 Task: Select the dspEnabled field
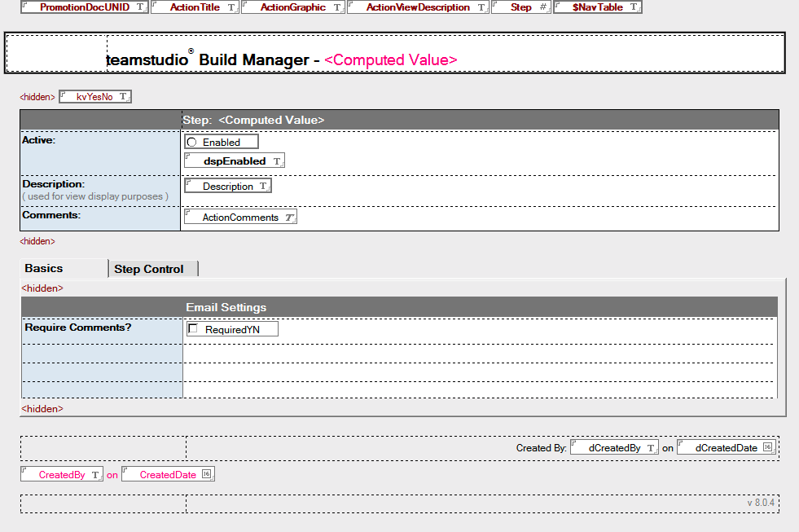click(x=235, y=161)
